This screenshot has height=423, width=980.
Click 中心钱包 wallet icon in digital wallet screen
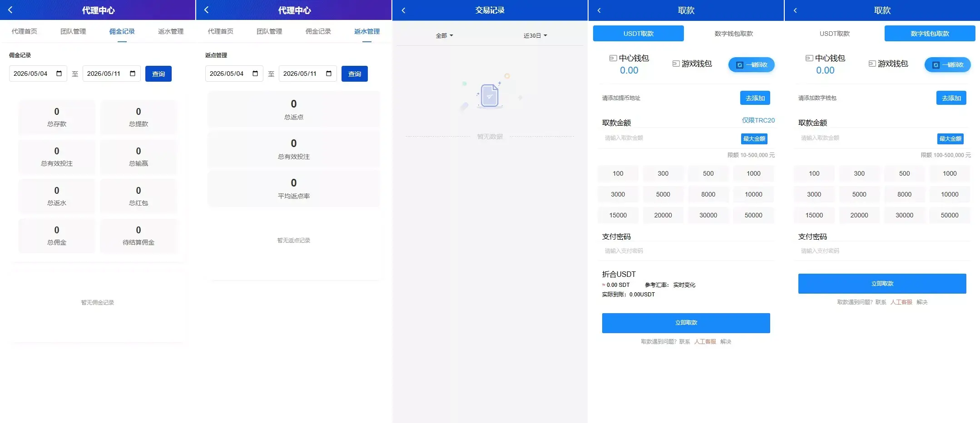pyautogui.click(x=809, y=58)
